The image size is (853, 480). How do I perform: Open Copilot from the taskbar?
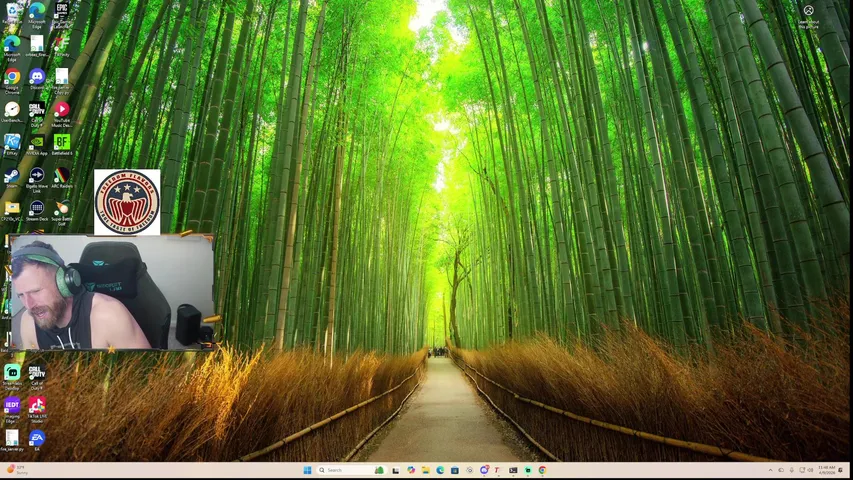(x=411, y=470)
